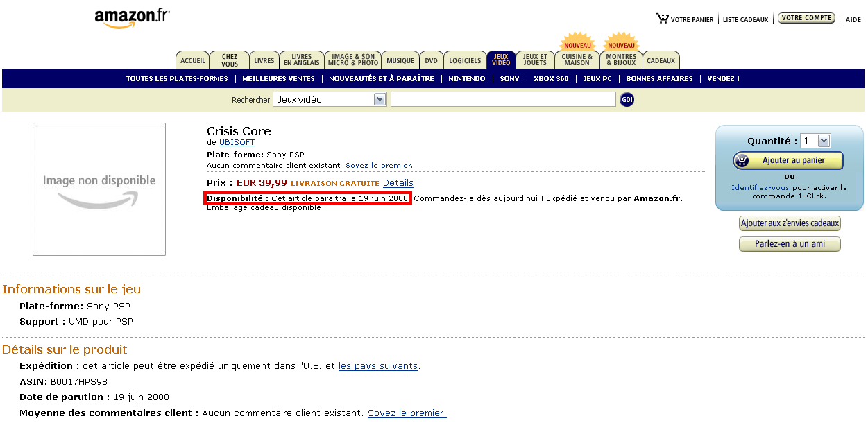Viewport: 868px width, 423px height.
Task: Select the Image & Son tab
Action: [x=353, y=60]
